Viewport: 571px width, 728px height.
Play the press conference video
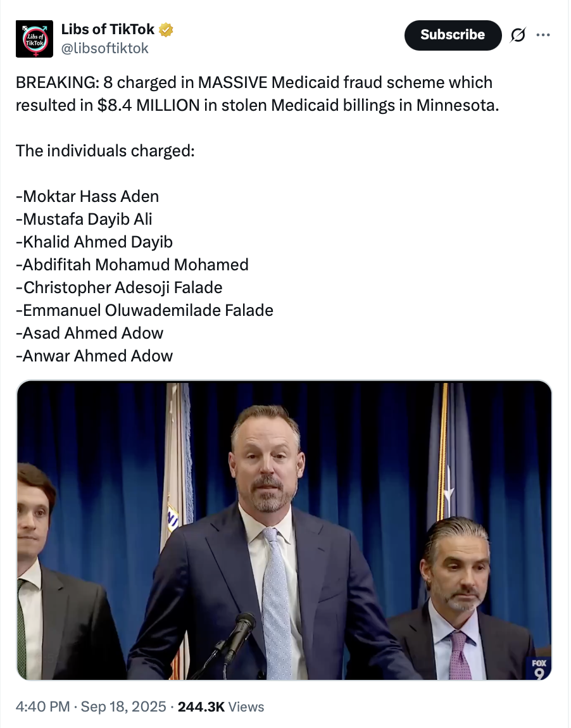click(x=284, y=530)
